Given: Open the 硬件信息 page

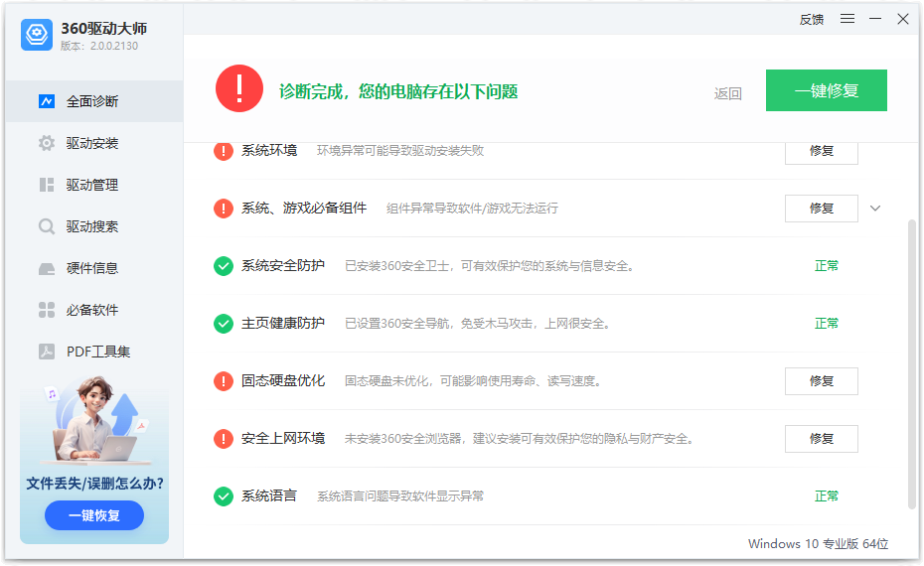Looking at the screenshot, I should tap(94, 268).
